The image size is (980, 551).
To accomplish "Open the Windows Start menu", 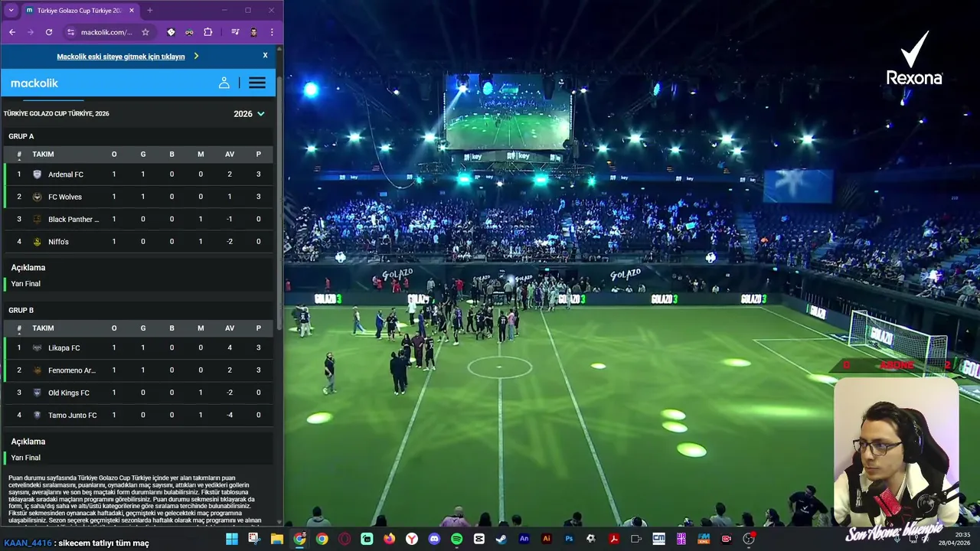I will pos(231,539).
